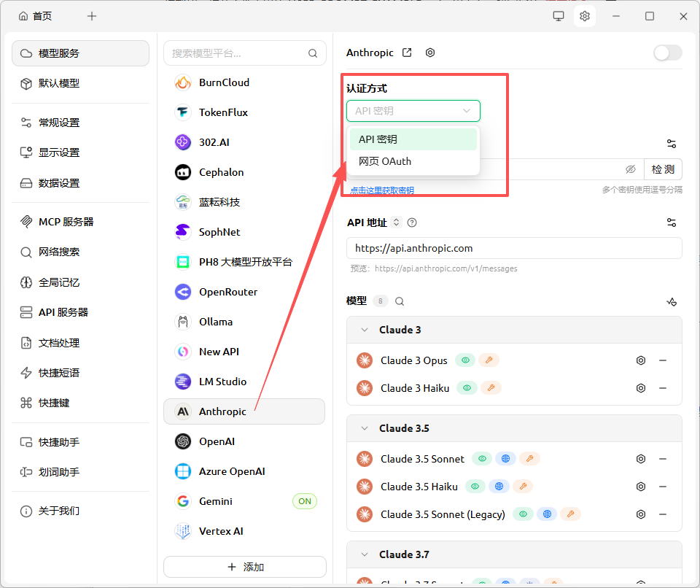Image resolution: width=700 pixels, height=588 pixels.
Task: Click the 添加 button to add provider
Action: 245,567
